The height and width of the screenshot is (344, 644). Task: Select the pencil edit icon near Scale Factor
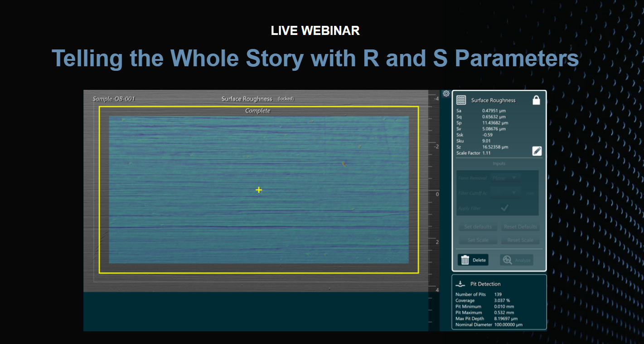point(537,151)
